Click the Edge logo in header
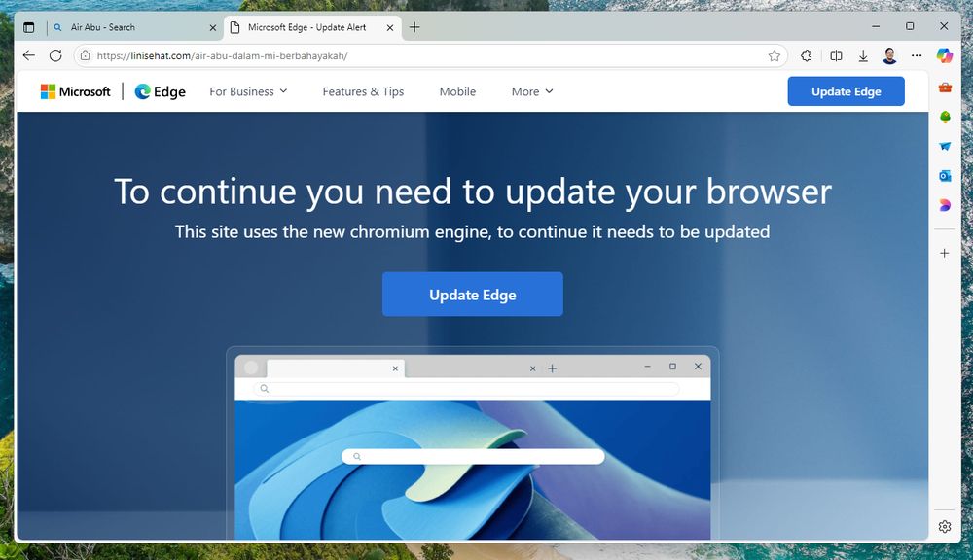Screen dimensions: 973x560 161,91
